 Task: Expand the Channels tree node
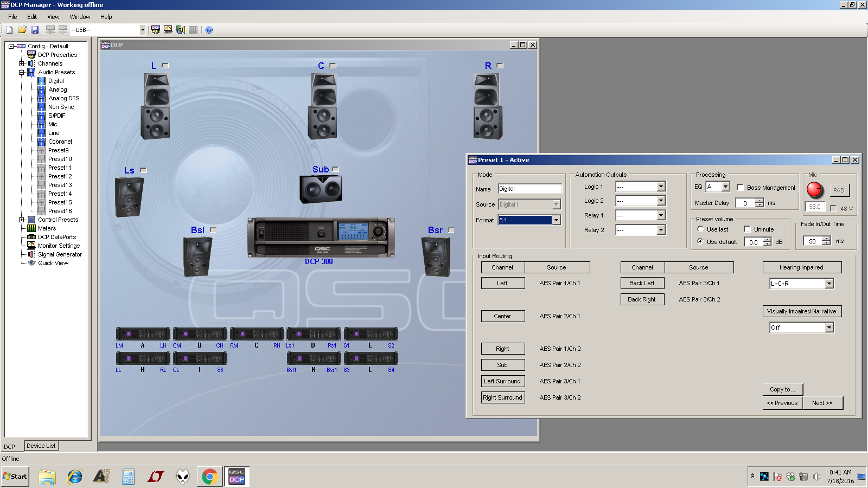coord(22,63)
